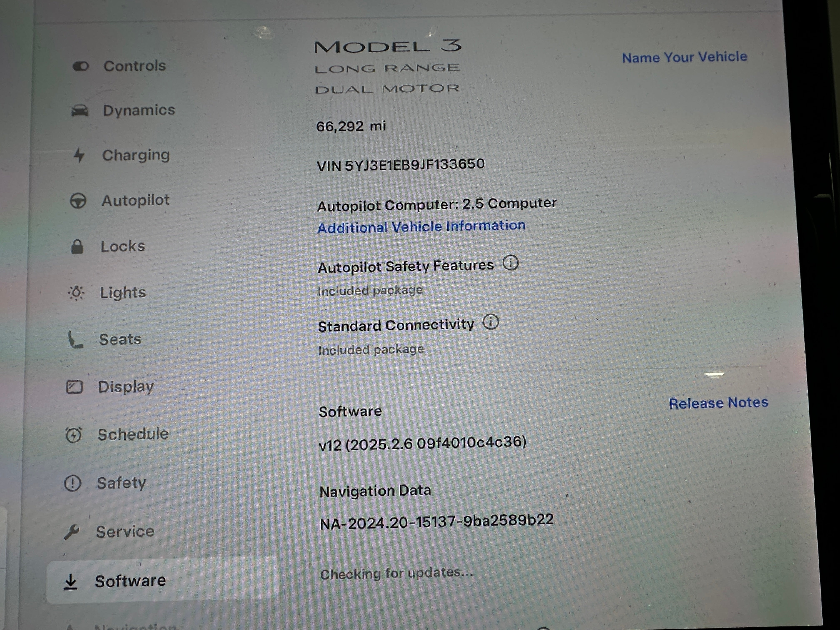
Task: Open the Schedule settings menu
Action: click(132, 434)
